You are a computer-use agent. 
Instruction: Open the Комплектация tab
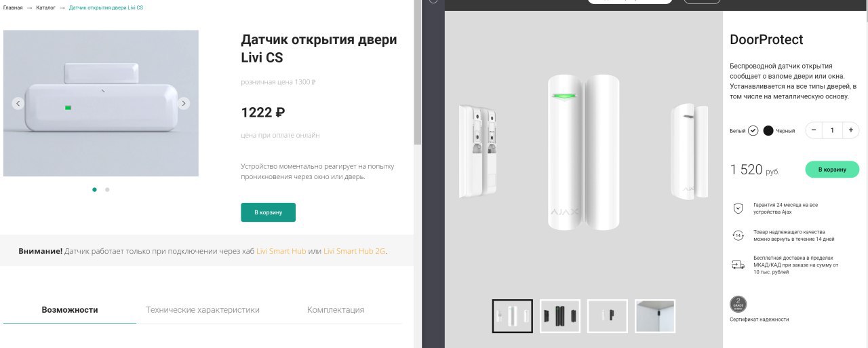tap(336, 310)
